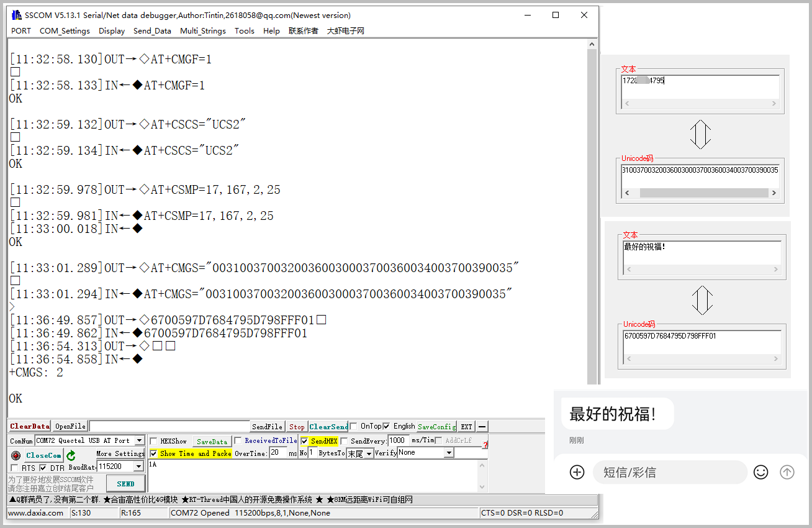Click the plus attachment icon in SMS bar
Screen dimensions: 812x528
coord(577,472)
